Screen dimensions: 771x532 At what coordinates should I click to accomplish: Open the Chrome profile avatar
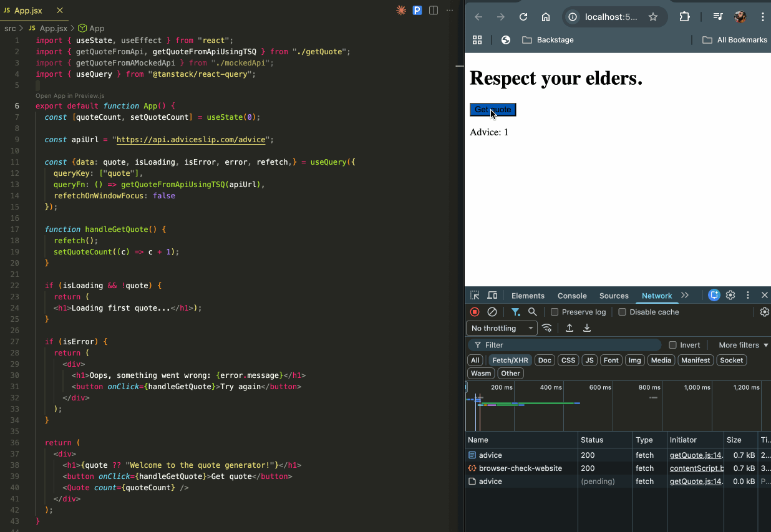[740, 17]
